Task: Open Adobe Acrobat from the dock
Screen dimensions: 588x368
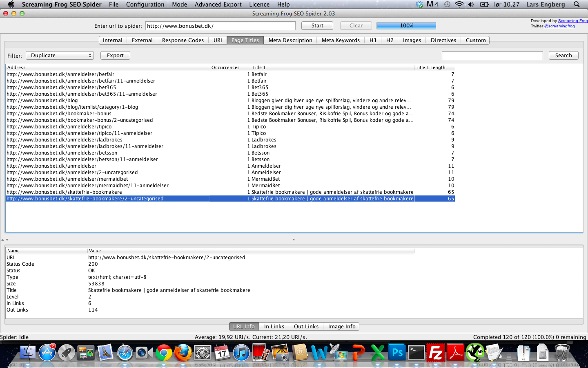Action: [x=455, y=352]
